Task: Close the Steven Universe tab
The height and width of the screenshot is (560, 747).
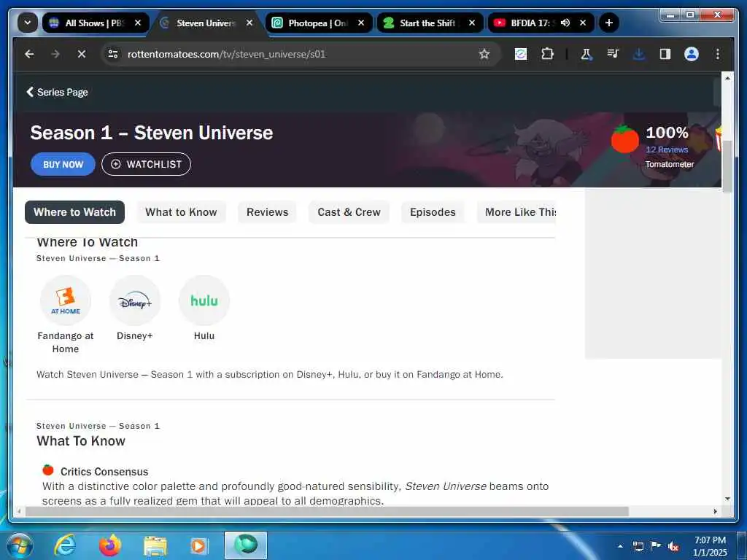Action: pos(249,23)
